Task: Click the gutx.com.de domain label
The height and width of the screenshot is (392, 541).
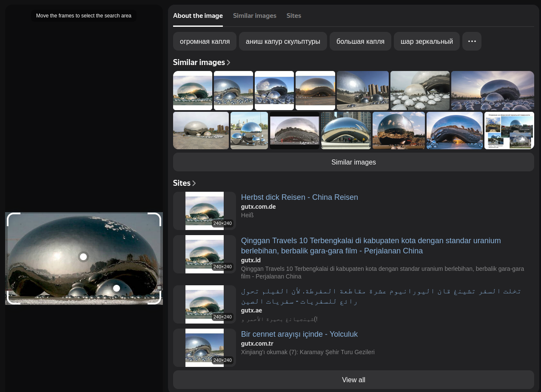Action: [x=258, y=207]
